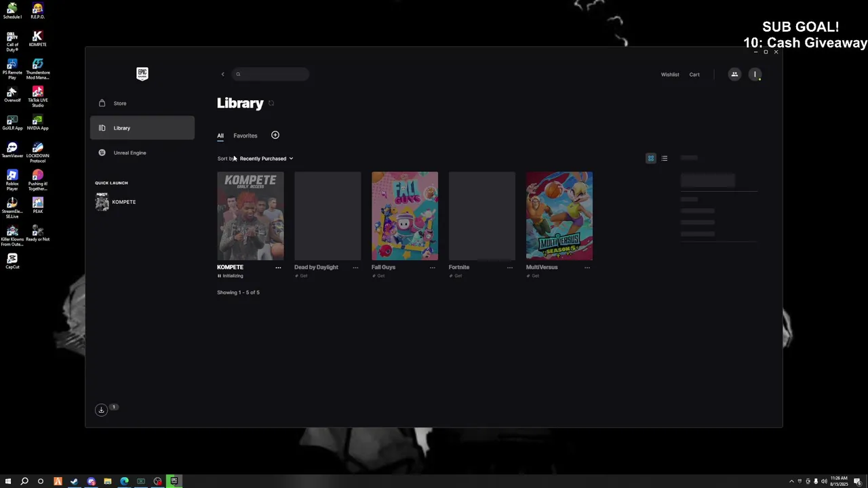This screenshot has width=868, height=488.
Task: Open the GoXLR App desktop shortcut
Action: pos(12,122)
